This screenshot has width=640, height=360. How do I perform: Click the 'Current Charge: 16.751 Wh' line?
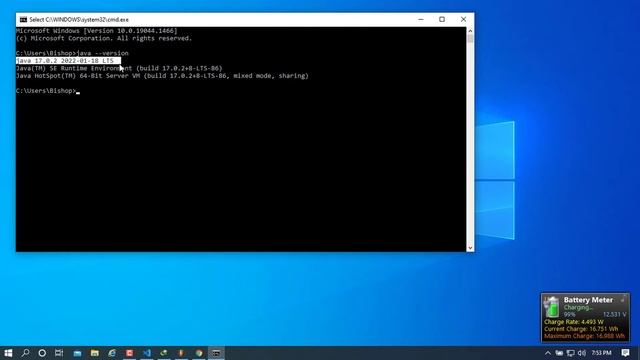tap(581, 329)
